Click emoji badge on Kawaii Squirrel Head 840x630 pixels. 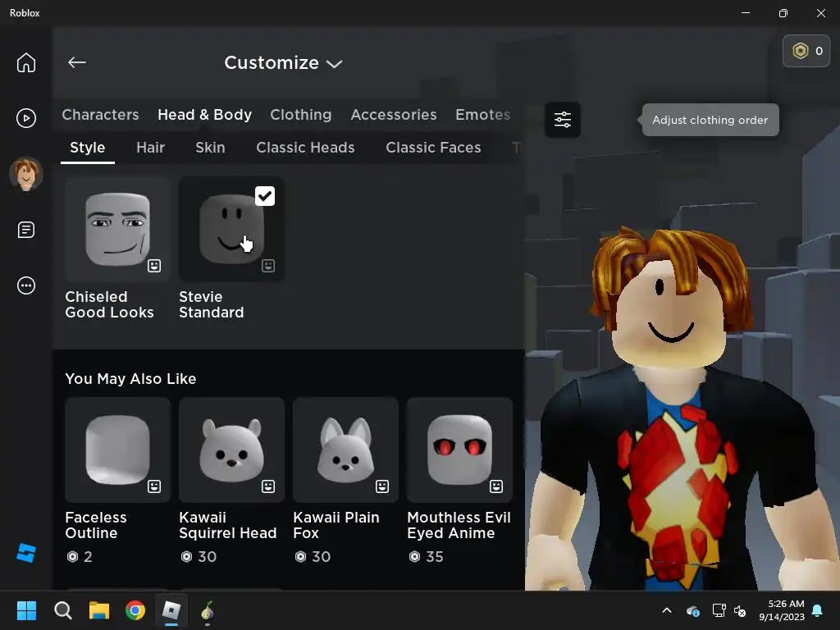click(x=268, y=486)
